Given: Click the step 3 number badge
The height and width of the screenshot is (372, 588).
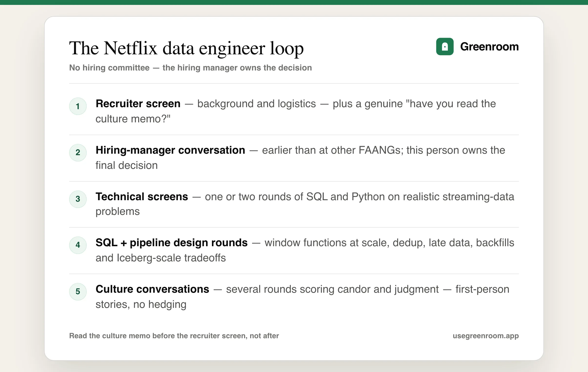Looking at the screenshot, I should point(78,199).
